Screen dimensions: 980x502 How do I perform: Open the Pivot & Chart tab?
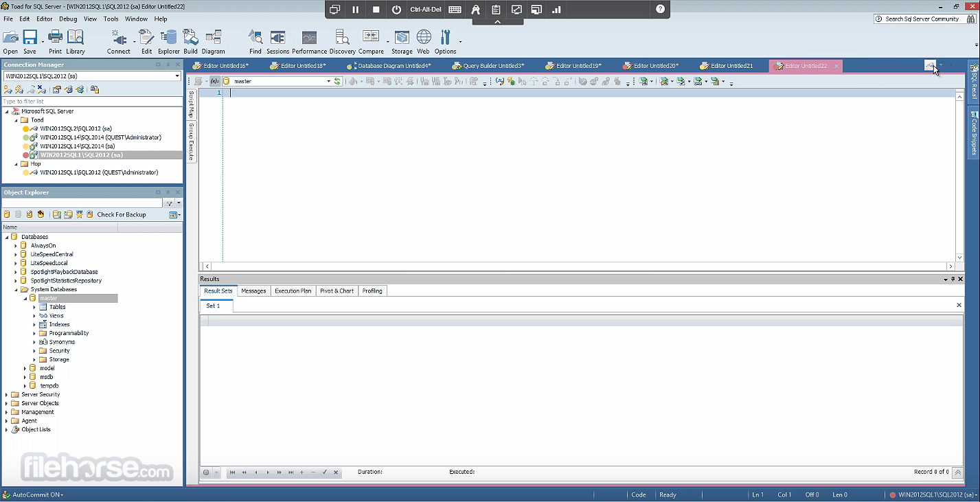coord(337,291)
